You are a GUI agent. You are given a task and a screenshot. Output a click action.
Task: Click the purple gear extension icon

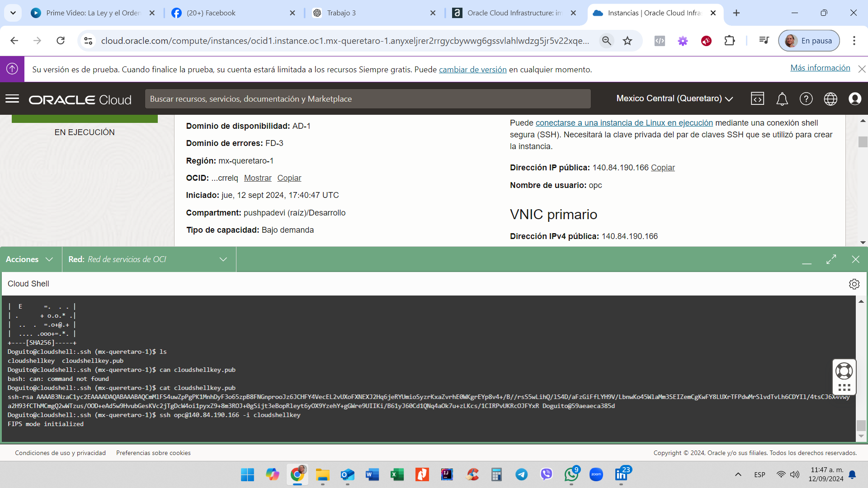(x=683, y=41)
